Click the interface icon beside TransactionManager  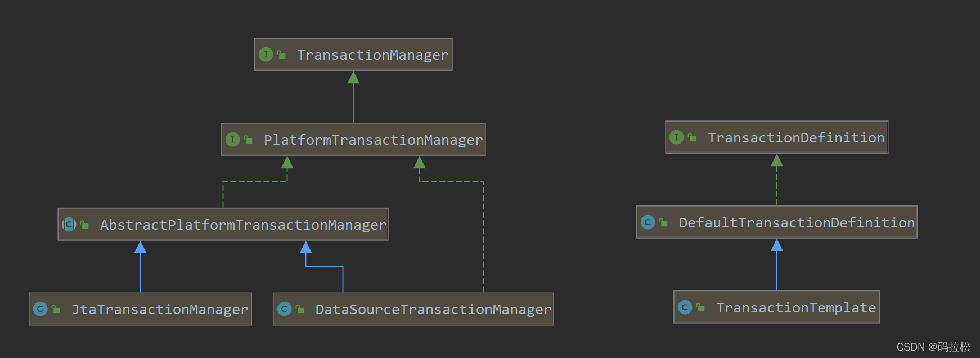point(266,55)
